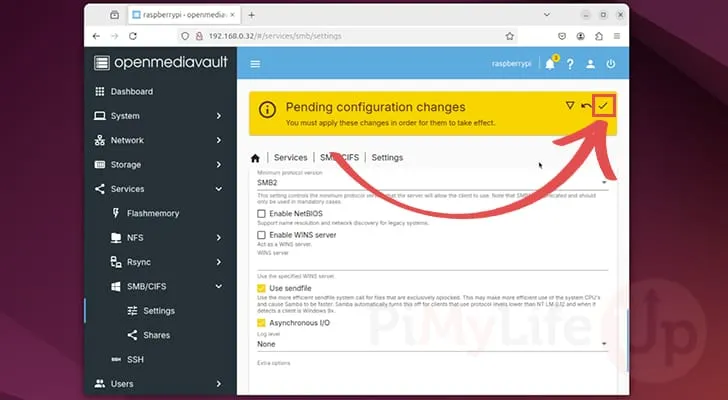The height and width of the screenshot is (400, 728).
Task: Click the NFS icon
Action: tap(116, 238)
